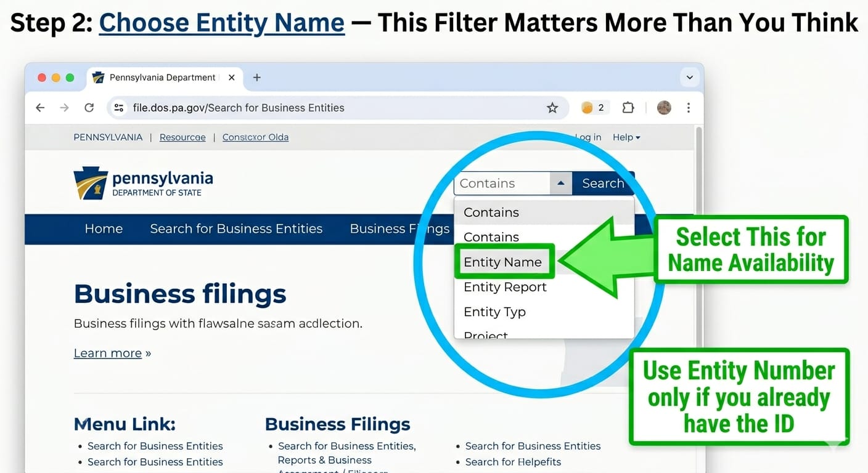
Task: Select the Pennsylvania Department browser tab
Action: [164, 78]
